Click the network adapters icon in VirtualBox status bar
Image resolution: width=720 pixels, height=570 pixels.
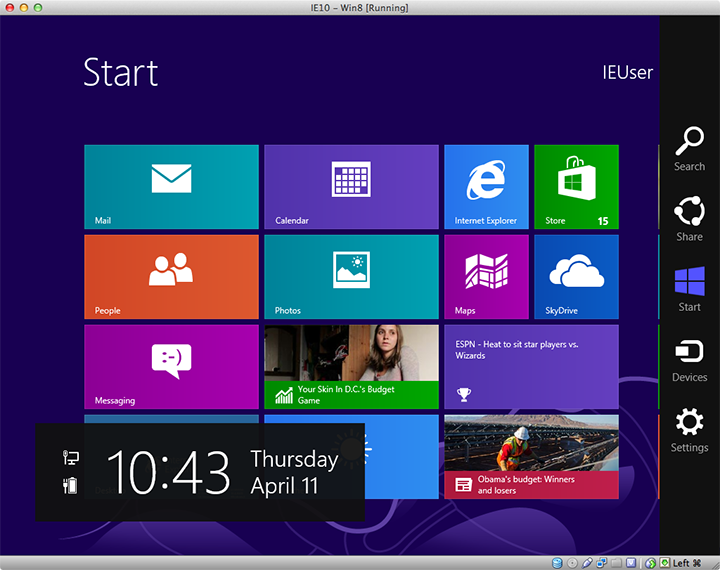click(602, 563)
